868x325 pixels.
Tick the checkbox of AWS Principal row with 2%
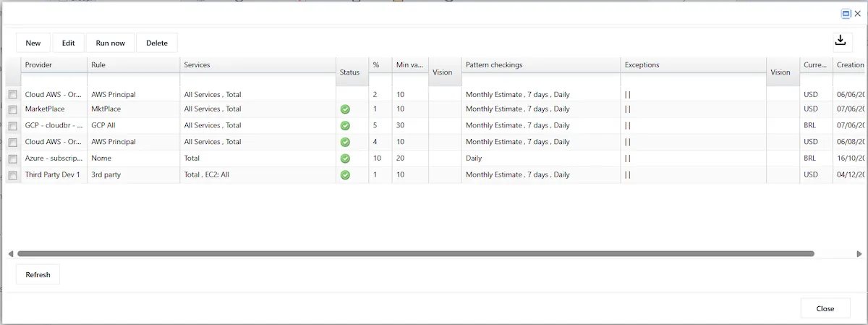pyautogui.click(x=12, y=94)
